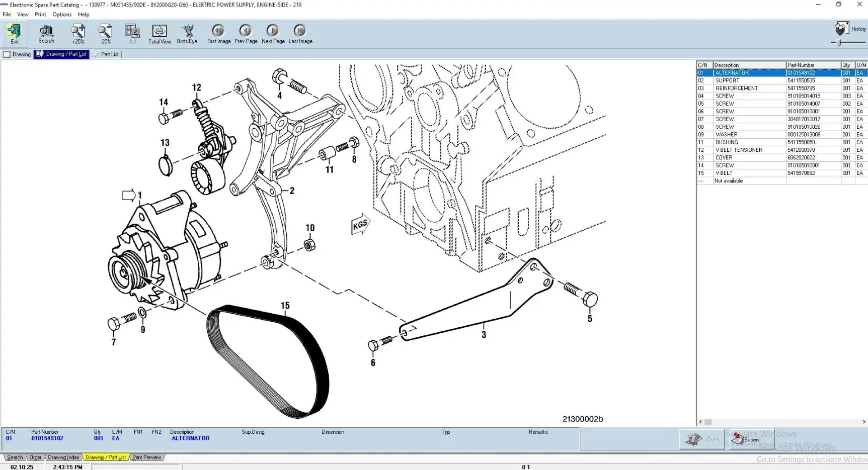Advance to the Next Page

coord(273,33)
